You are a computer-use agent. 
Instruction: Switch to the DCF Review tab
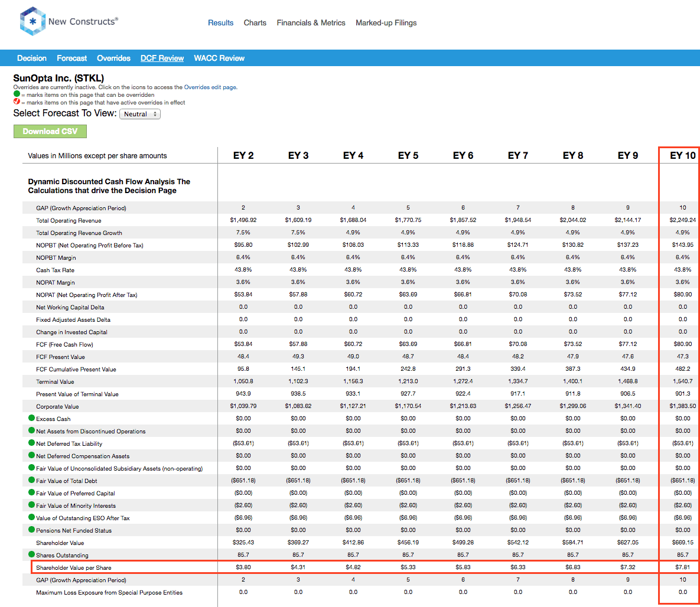(162, 58)
